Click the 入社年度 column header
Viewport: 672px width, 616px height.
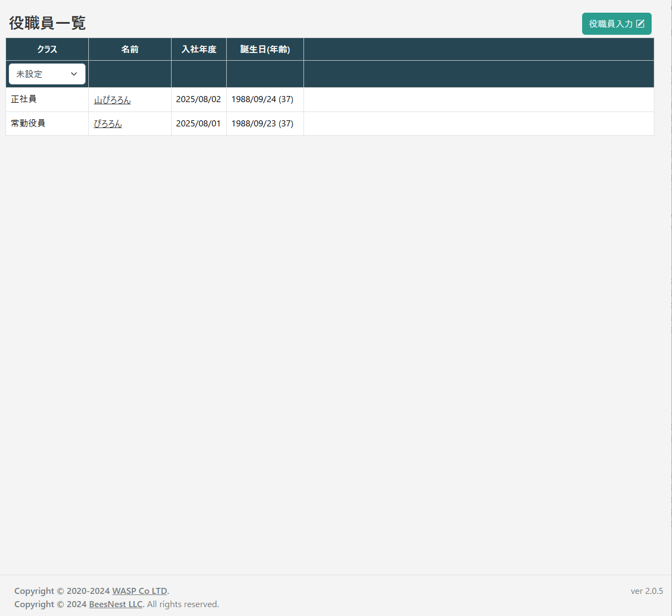coord(199,49)
